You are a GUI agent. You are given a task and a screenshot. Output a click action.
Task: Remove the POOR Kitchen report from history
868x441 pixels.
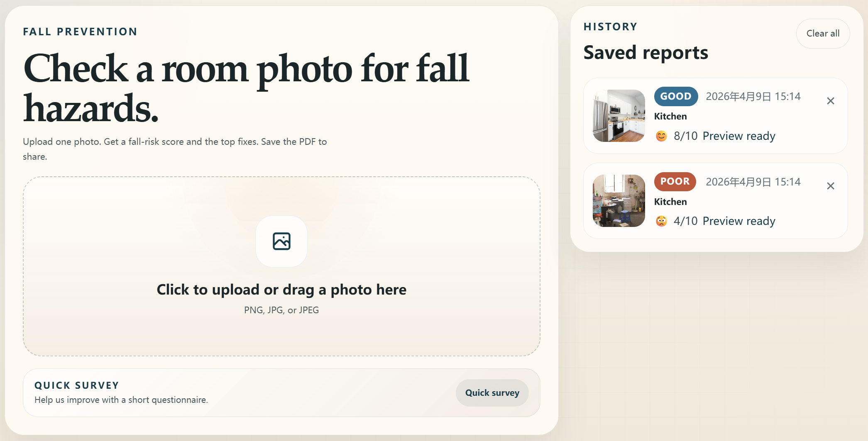[831, 186]
